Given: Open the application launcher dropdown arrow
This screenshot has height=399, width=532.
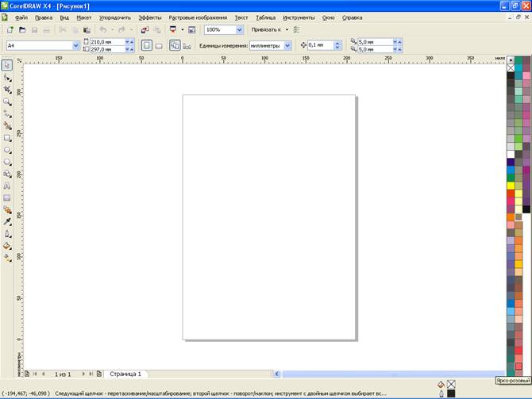Looking at the screenshot, I should (x=182, y=30).
